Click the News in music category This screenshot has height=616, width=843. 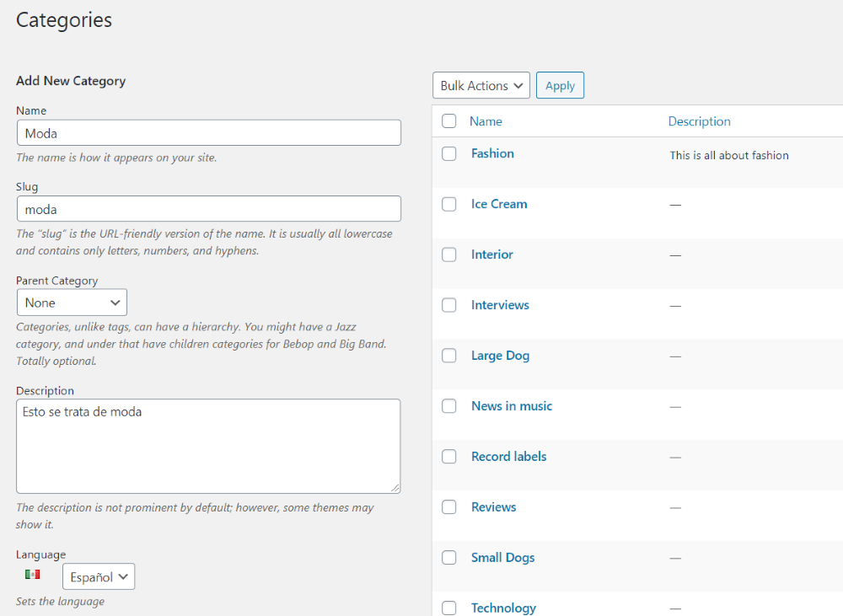512,406
